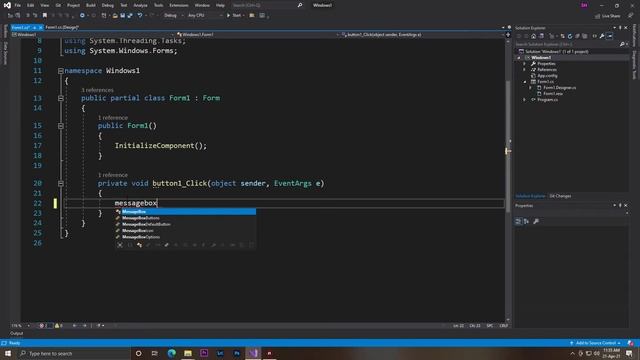The height and width of the screenshot is (360, 640).
Task: Open the Debug configuration dropdown
Action: [173, 16]
